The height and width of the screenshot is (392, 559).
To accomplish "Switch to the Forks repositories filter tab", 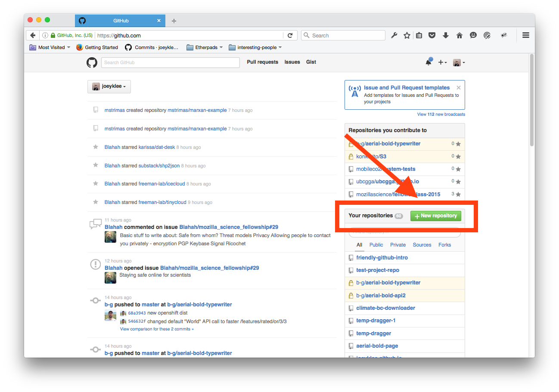I will click(444, 245).
